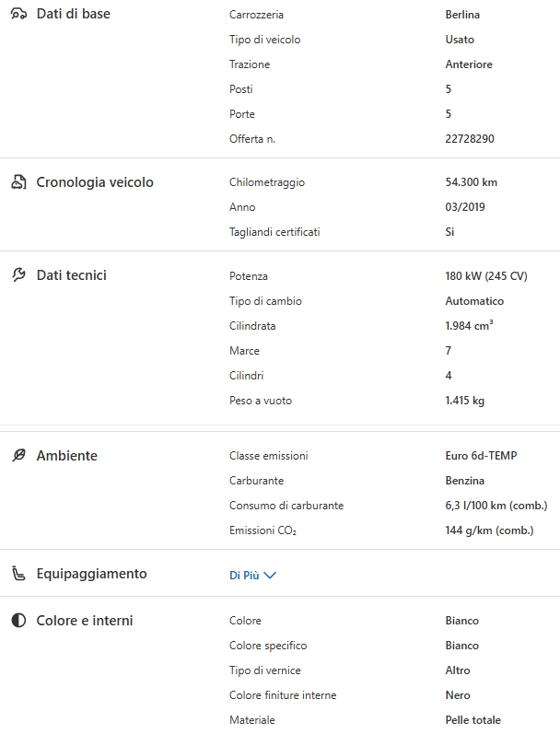Select the Dati di base heading
This screenshot has width=560, height=734.
(73, 15)
